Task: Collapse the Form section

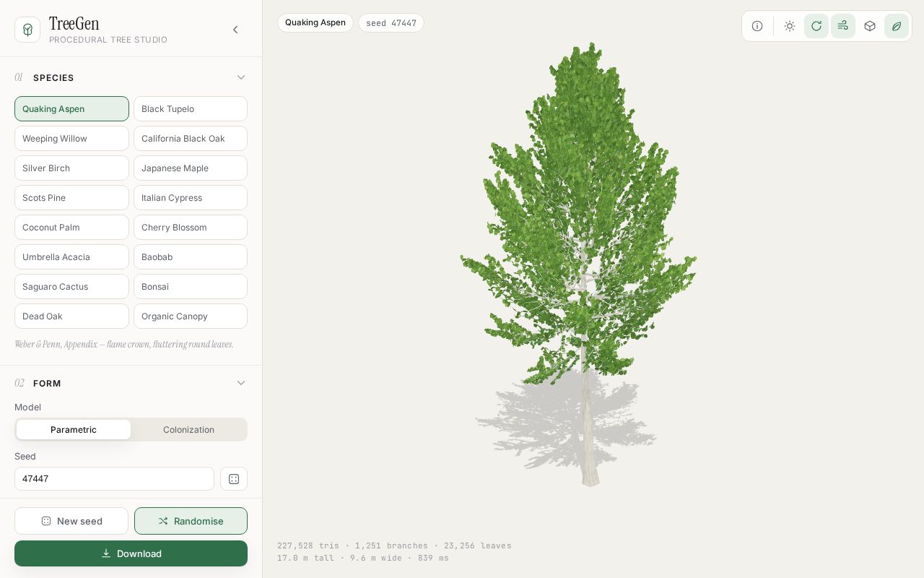Action: point(241,383)
